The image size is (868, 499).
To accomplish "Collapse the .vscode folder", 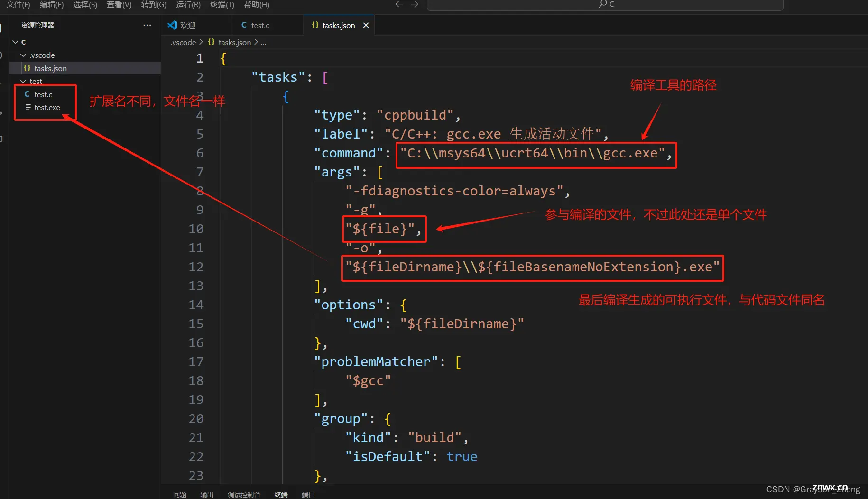I will 23,55.
